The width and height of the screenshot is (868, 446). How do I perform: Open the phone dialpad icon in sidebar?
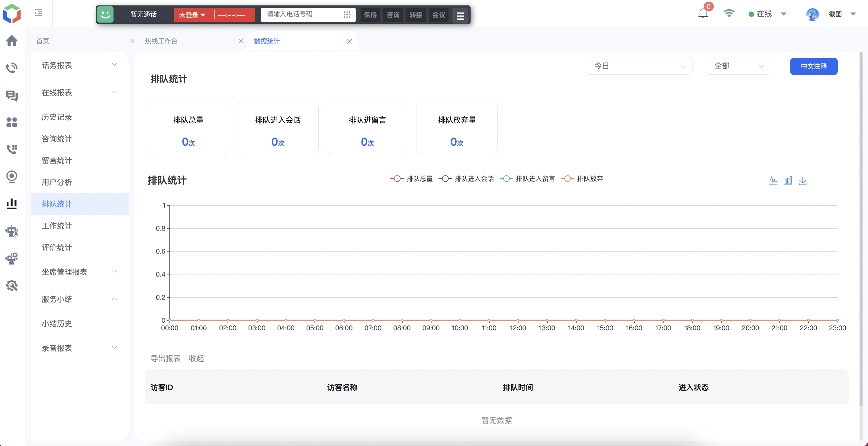(x=12, y=149)
